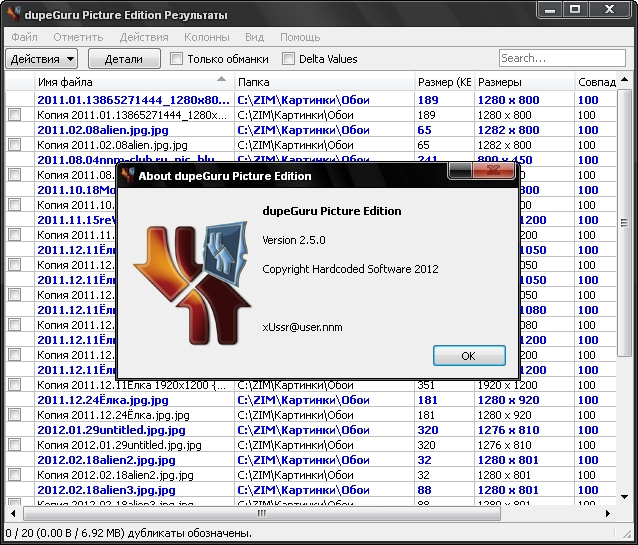Viewport: 638px width, 545px height.
Task: Click the 1276 x 810 bold dimension cell
Action: (x=509, y=430)
